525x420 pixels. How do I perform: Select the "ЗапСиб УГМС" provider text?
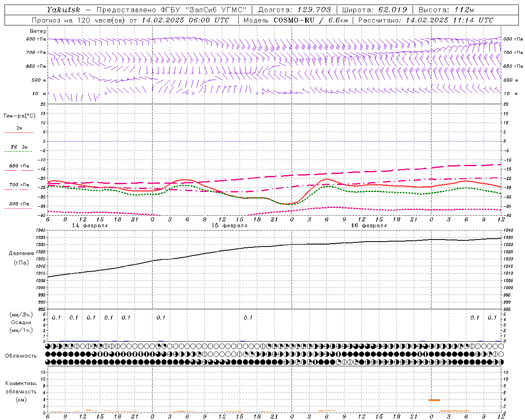point(216,9)
